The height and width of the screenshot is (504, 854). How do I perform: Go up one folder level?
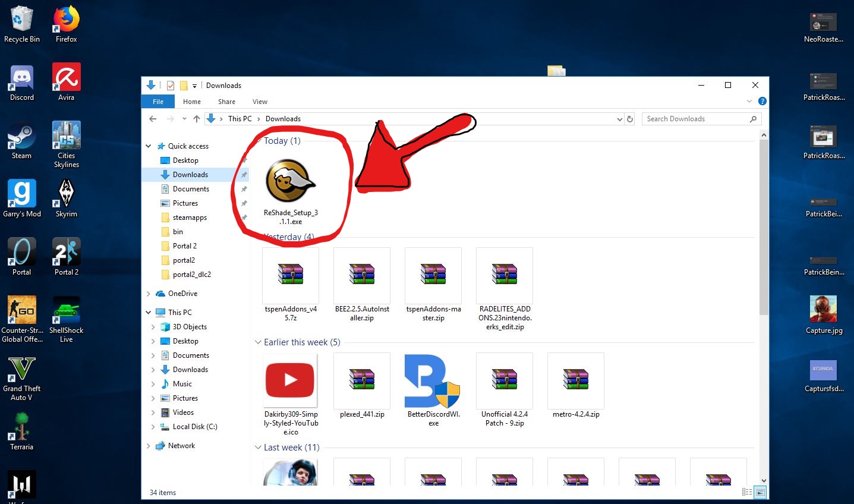pos(197,119)
